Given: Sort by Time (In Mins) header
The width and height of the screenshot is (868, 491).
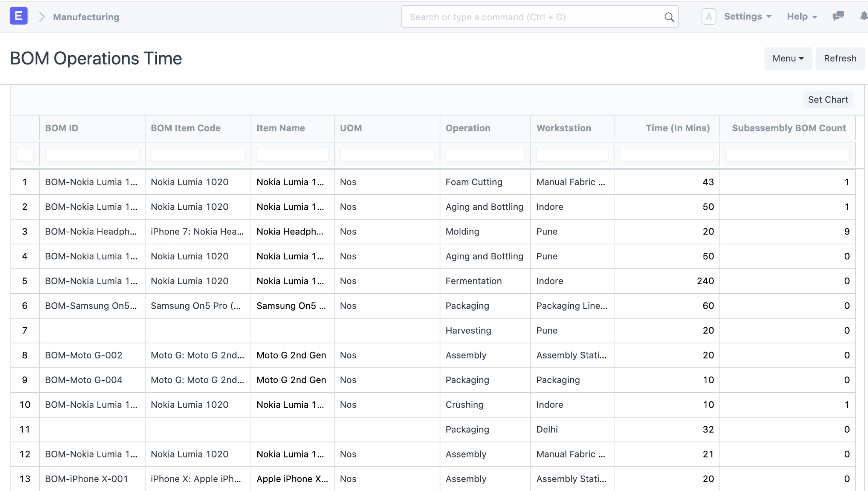Looking at the screenshot, I should click(677, 128).
